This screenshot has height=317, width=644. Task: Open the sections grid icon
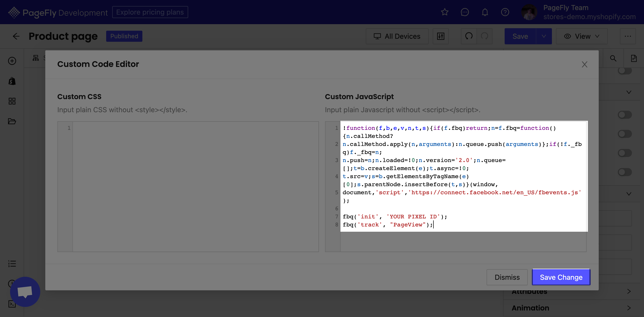click(12, 101)
